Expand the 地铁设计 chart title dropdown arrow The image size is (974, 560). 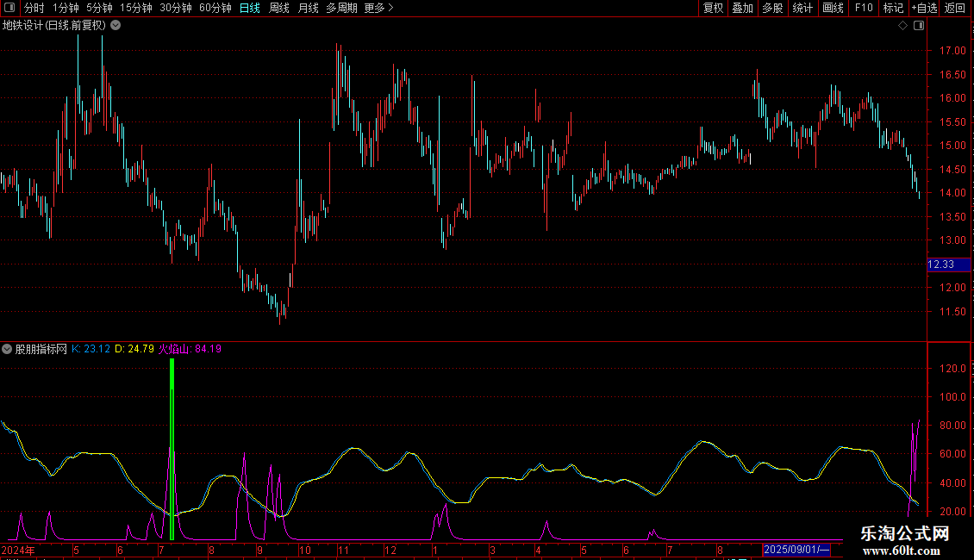116,26
